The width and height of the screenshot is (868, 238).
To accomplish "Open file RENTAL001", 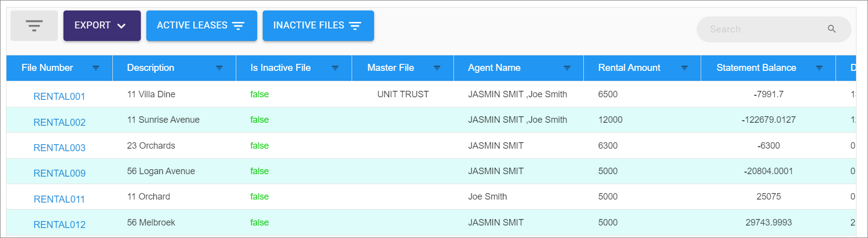I will click(59, 97).
